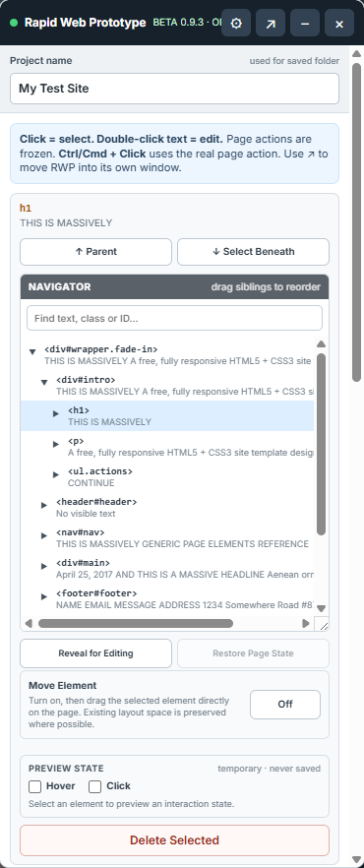Select the <p> element row
364x868 pixels.
click(x=167, y=446)
